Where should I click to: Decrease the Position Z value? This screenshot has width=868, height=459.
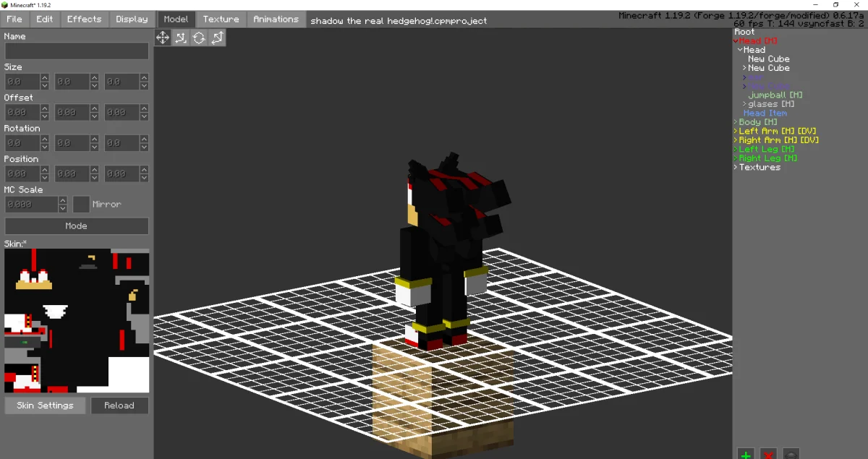145,178
